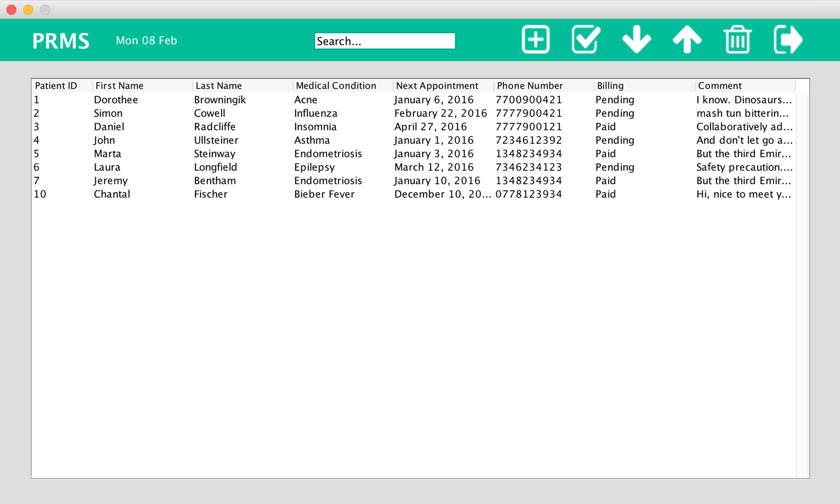This screenshot has height=504, width=840.
Task: Click the Billing column header
Action: [x=644, y=86]
